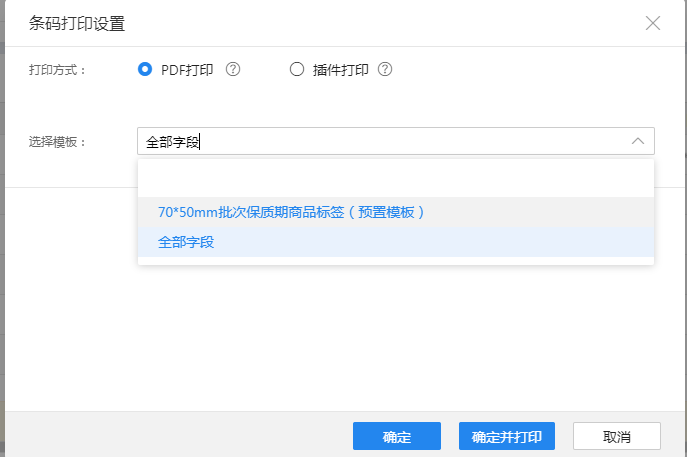Click the 确定并打印 button

(x=507, y=437)
